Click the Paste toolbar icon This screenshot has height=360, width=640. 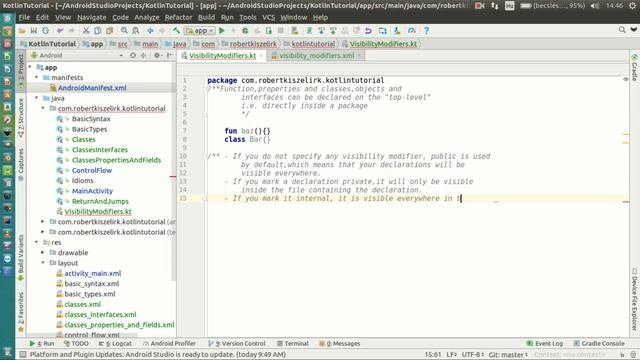pos(110,31)
